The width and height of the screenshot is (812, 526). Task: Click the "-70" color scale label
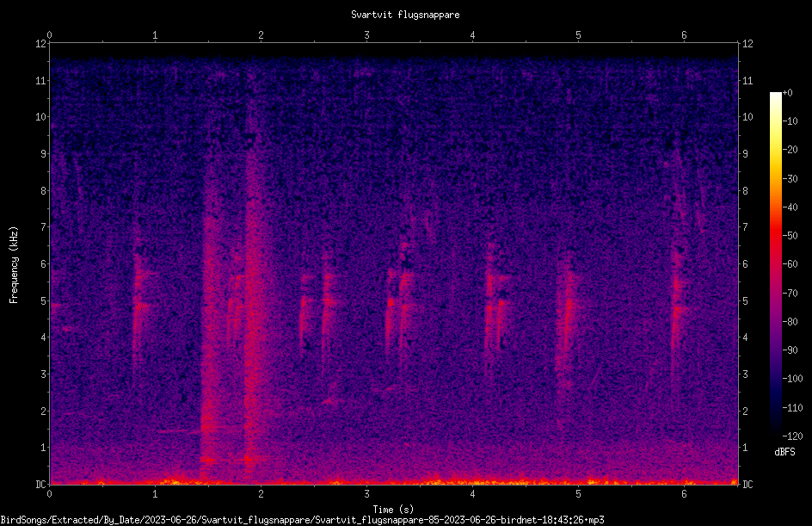click(x=790, y=294)
